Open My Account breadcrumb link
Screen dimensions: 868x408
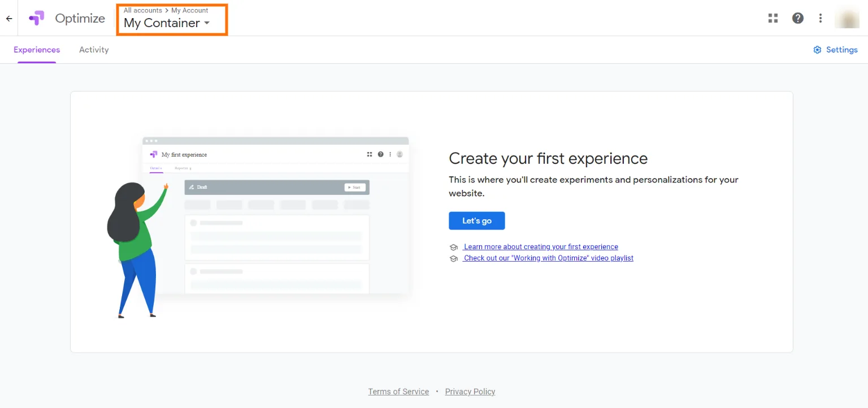(x=190, y=10)
